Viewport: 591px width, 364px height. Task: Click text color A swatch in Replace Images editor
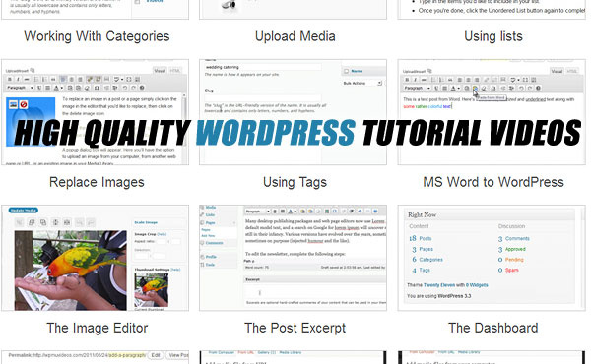pyautogui.click(x=56, y=88)
